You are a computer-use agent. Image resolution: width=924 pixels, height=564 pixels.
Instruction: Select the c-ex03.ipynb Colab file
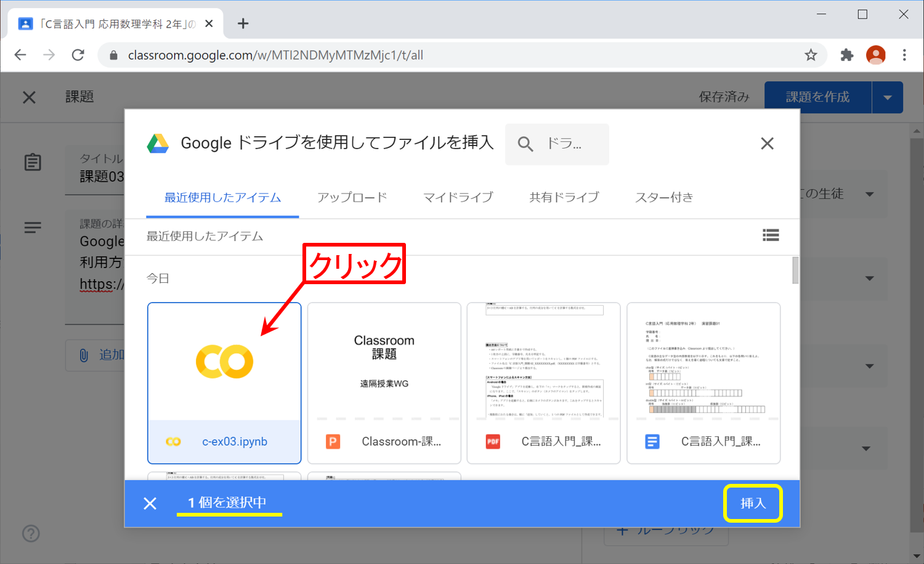[224, 382]
